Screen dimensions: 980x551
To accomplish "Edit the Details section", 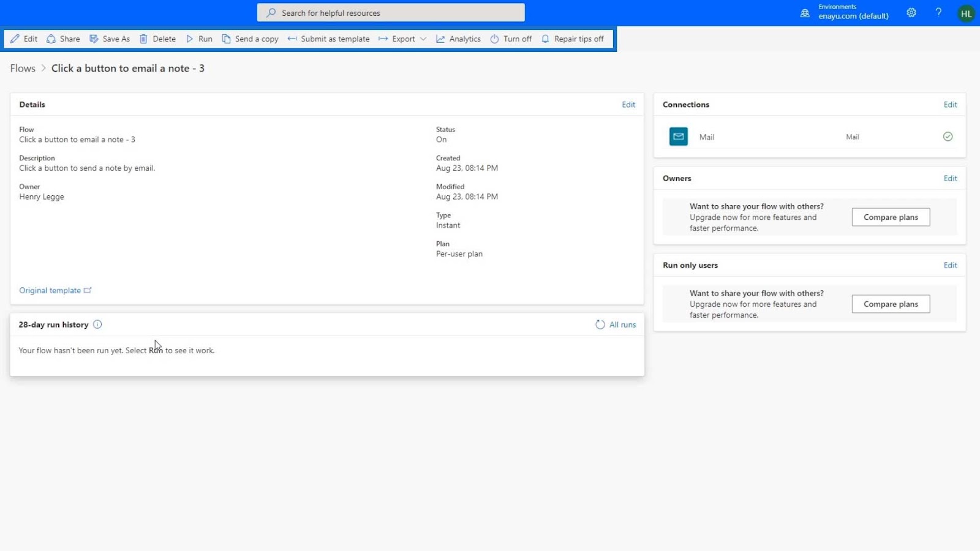I will click(x=628, y=105).
